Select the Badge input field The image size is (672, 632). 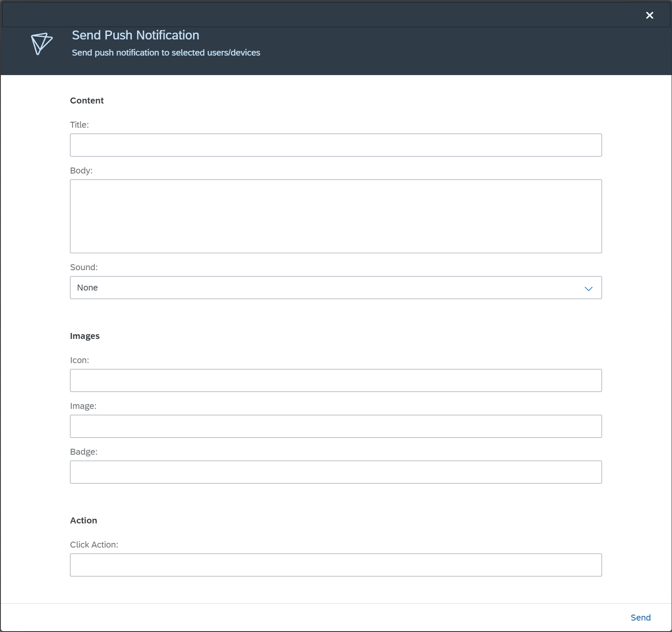[336, 472]
